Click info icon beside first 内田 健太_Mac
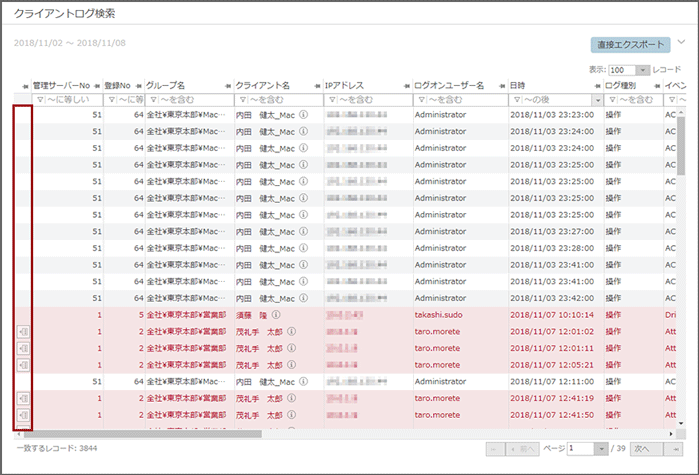Viewport: 699px width, 475px height. tap(303, 115)
